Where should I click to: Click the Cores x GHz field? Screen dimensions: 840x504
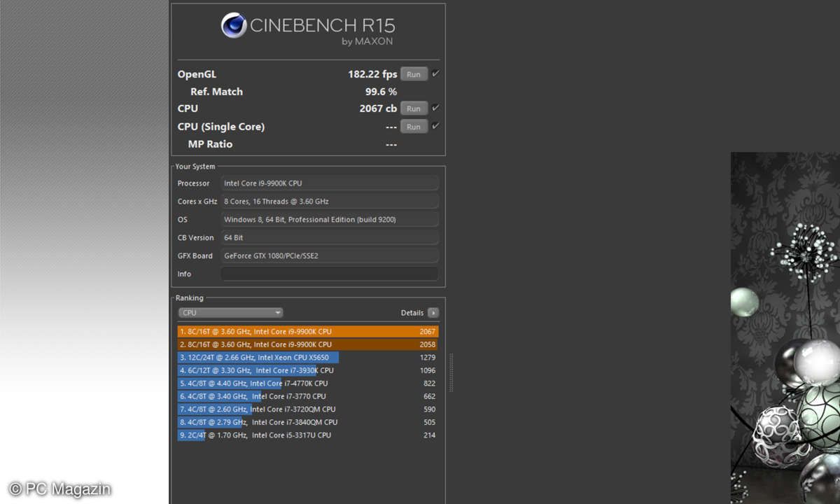point(330,202)
